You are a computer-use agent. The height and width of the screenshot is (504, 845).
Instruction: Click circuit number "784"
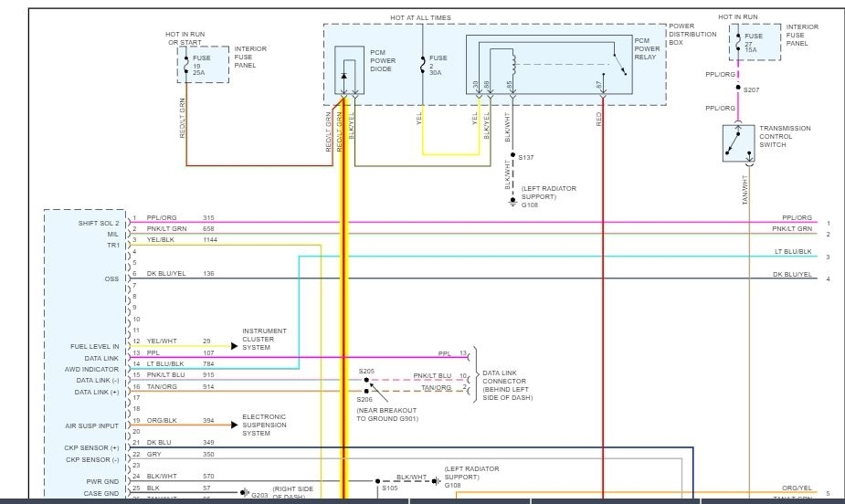[x=208, y=363]
